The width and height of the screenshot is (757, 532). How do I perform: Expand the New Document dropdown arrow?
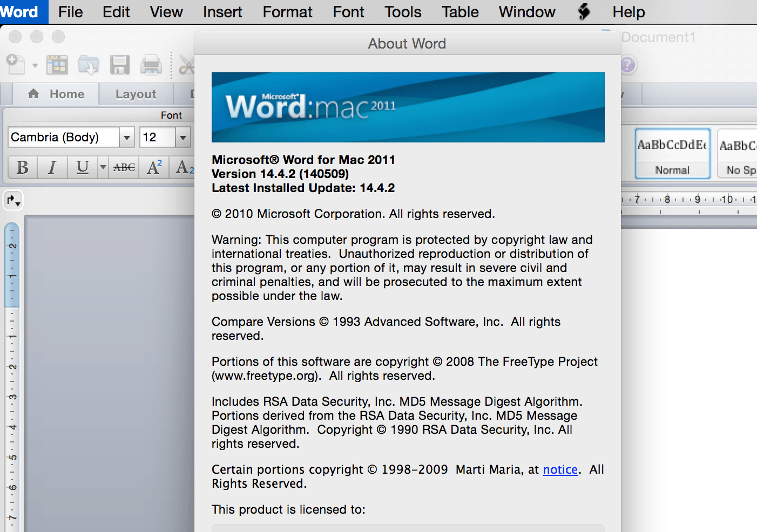coord(35,66)
